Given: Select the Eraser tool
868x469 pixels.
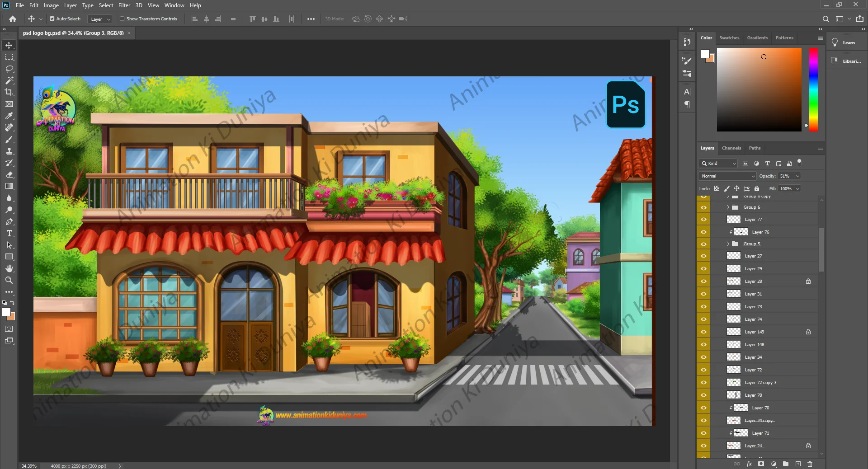Looking at the screenshot, I should pos(9,174).
